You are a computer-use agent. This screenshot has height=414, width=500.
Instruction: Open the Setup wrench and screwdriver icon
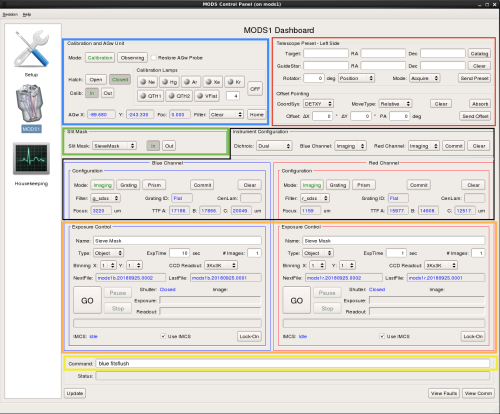coord(31,49)
